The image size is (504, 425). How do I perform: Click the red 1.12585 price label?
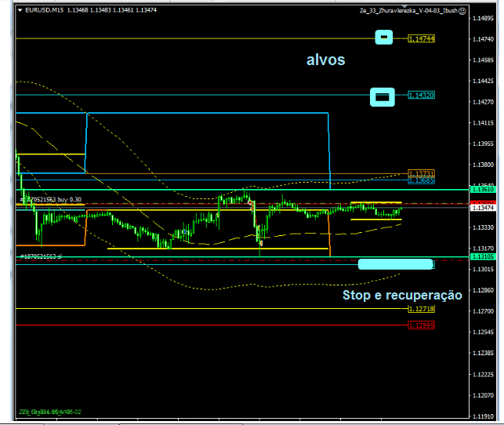click(421, 325)
